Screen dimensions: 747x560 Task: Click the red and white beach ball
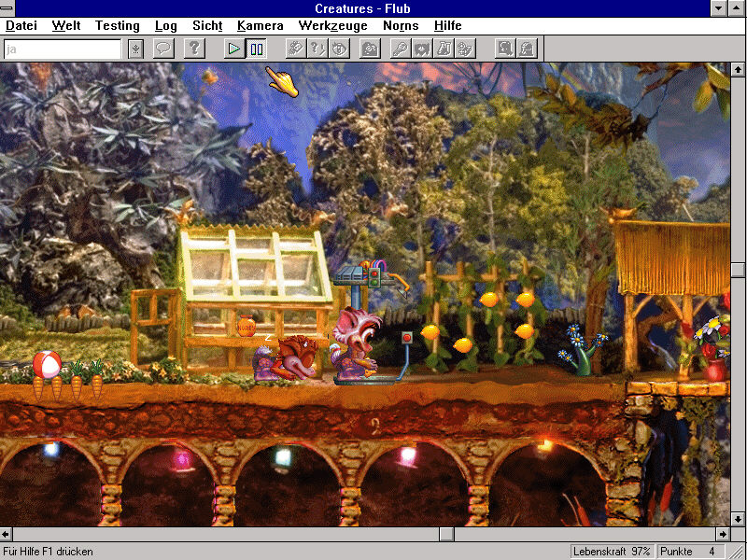[47, 365]
